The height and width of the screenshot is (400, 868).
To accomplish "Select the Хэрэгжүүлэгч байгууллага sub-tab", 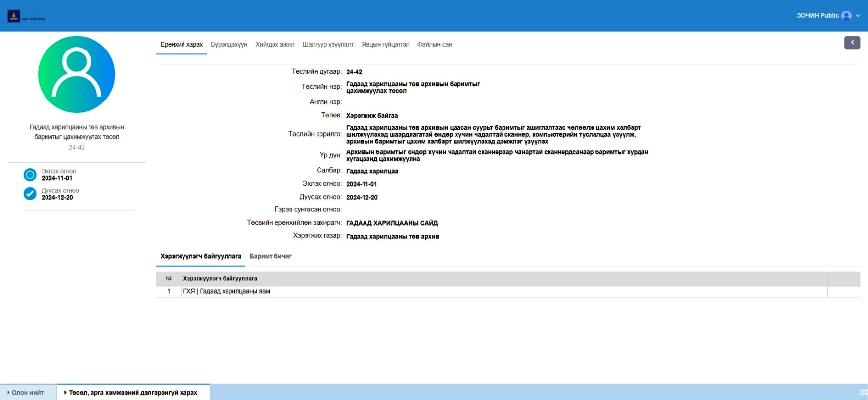I will click(x=201, y=256).
